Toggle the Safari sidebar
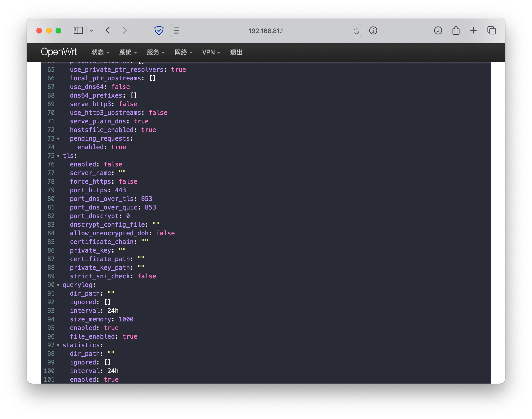Screen dimensions: 532x419 point(78,30)
